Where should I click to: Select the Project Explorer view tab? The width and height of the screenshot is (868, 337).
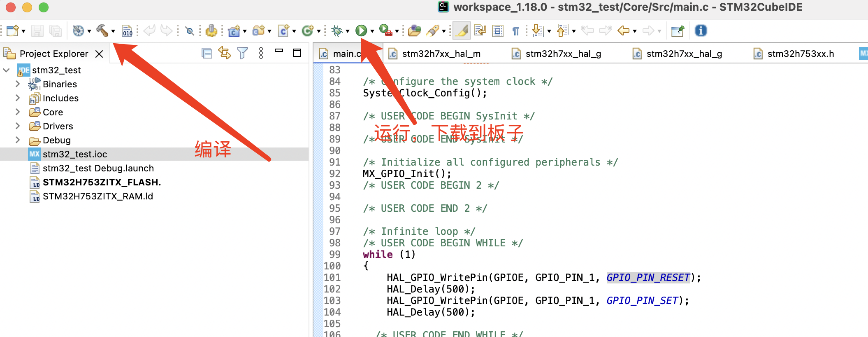53,54
